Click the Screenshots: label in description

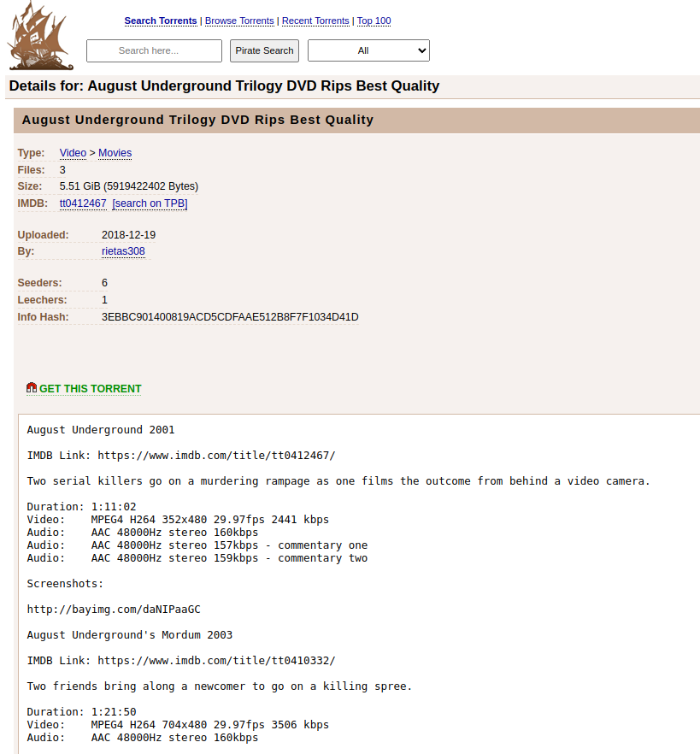[x=65, y=584]
